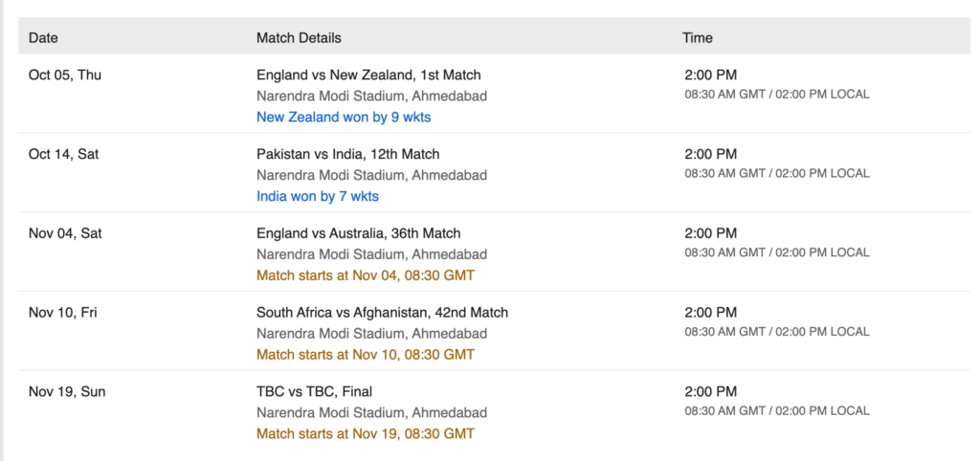The height and width of the screenshot is (461, 980).
Task: Click the Date column header
Action: tap(43, 38)
